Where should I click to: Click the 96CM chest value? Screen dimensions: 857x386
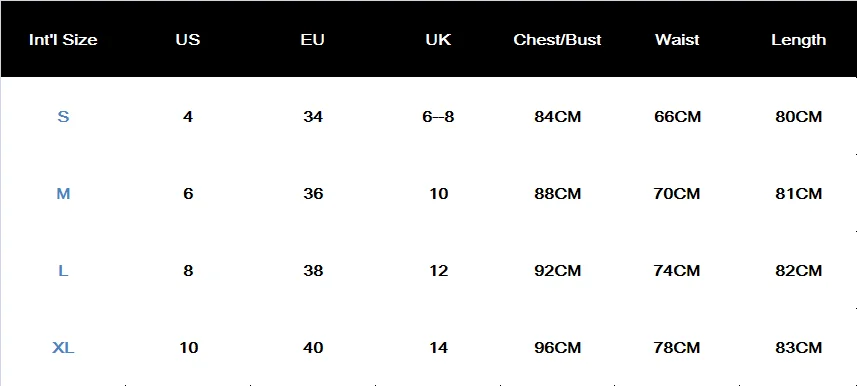[557, 348]
